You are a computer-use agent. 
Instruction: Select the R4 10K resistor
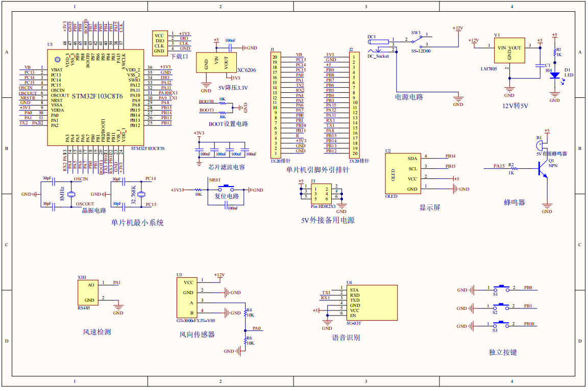click(x=244, y=313)
